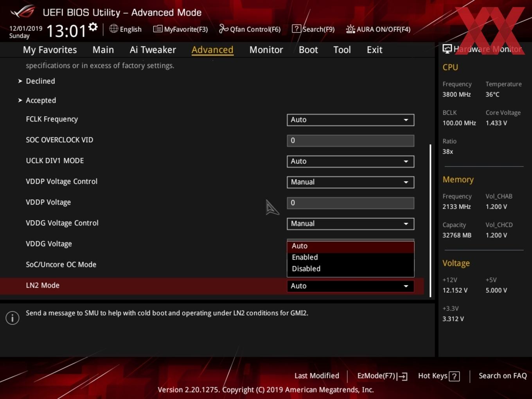Image resolution: width=532 pixels, height=399 pixels.
Task: Click the info icon in help area
Action: [x=13, y=318]
